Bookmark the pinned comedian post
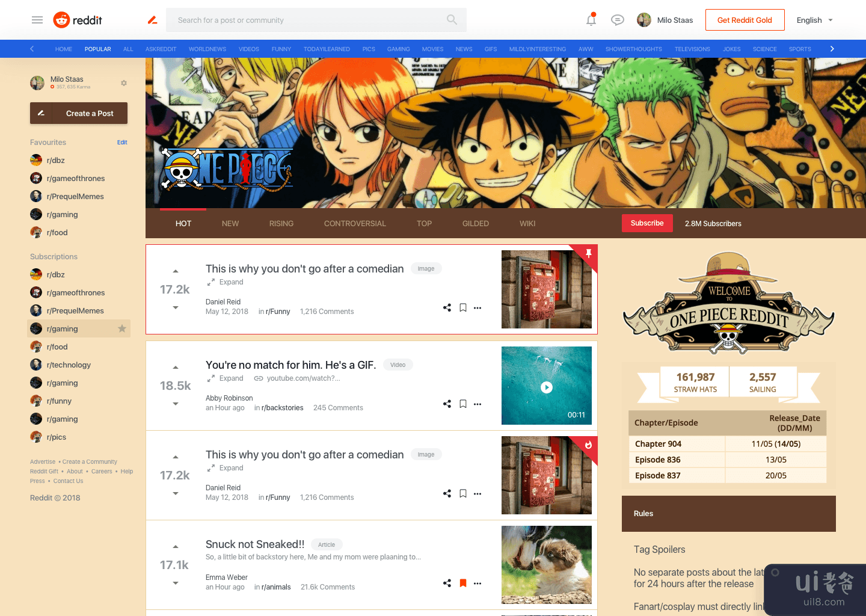This screenshot has width=866, height=616. pyautogui.click(x=463, y=307)
